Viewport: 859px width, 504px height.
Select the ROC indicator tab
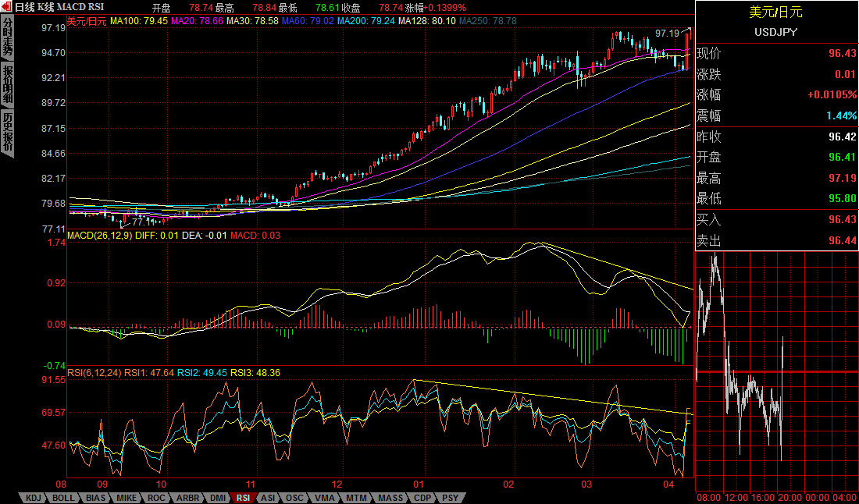pyautogui.click(x=156, y=498)
